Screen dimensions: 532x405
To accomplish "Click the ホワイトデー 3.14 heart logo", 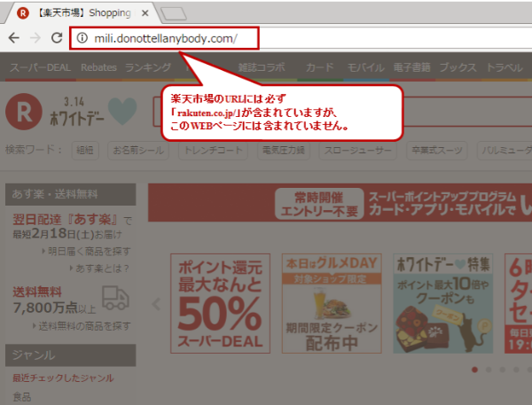I will 94,112.
